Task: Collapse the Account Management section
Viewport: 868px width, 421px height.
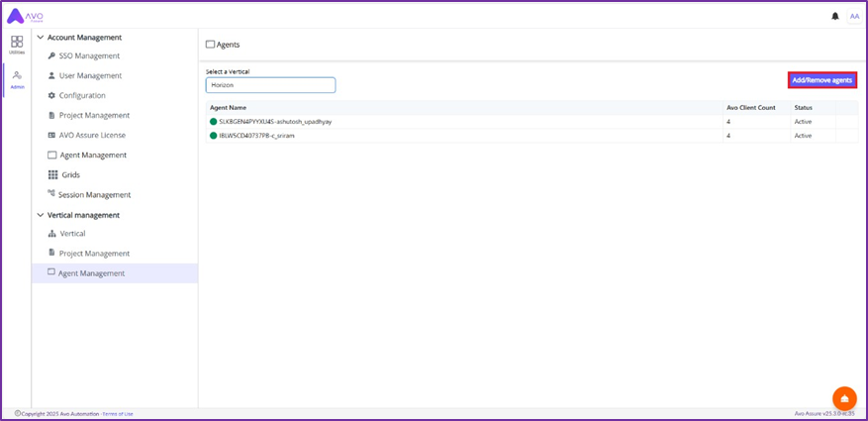Action: (x=41, y=37)
